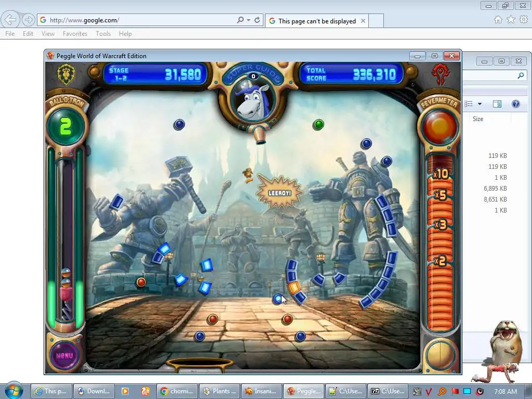This screenshot has width=532, height=399.
Task: Click the LEEROY! burst popup
Action: (x=279, y=193)
